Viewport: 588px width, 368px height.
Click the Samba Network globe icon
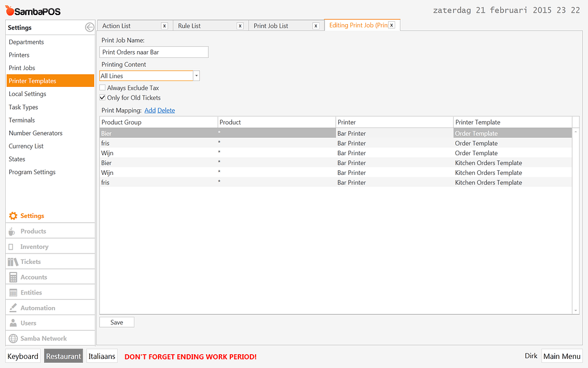(x=13, y=338)
